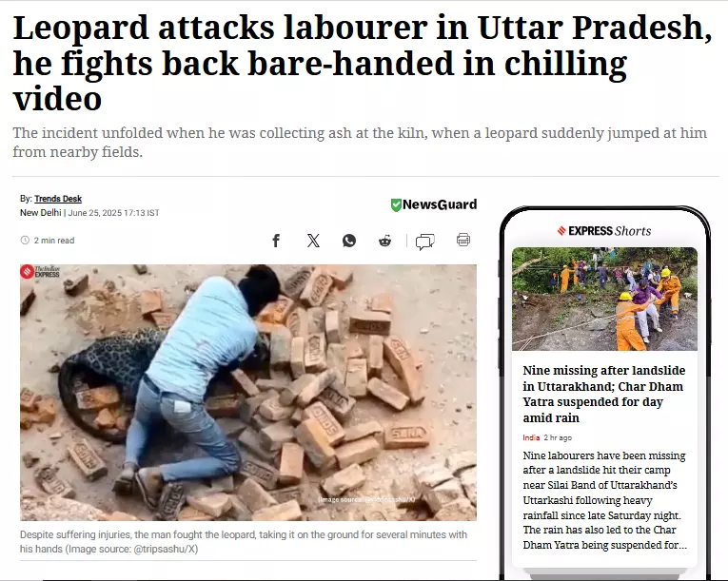Share article on Reddit
Image resolution: width=728 pixels, height=581 pixels.
(x=384, y=241)
